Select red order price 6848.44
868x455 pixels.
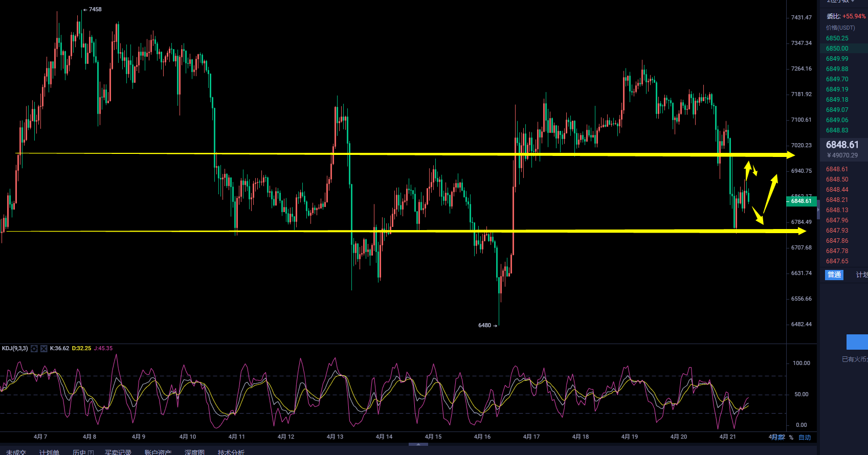837,190
